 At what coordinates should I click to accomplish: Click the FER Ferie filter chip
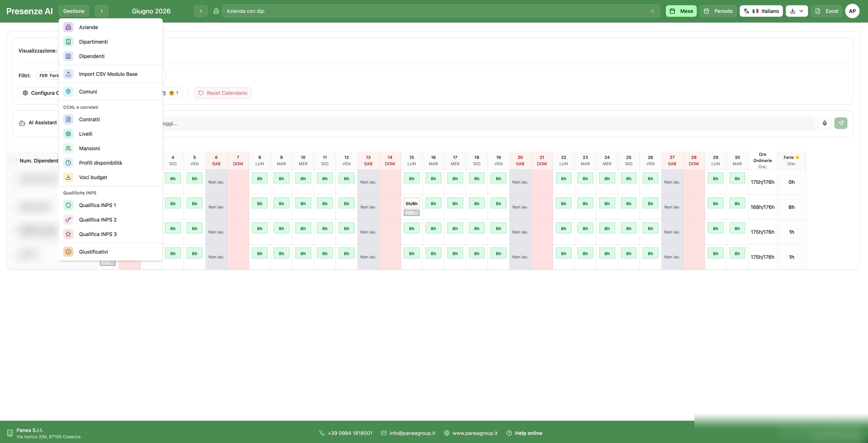click(48, 76)
